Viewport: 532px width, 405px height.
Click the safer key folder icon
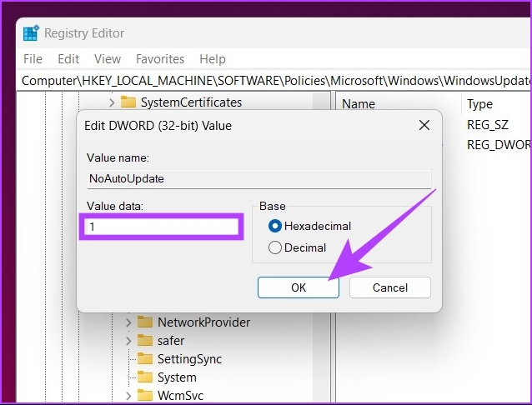[x=145, y=341]
